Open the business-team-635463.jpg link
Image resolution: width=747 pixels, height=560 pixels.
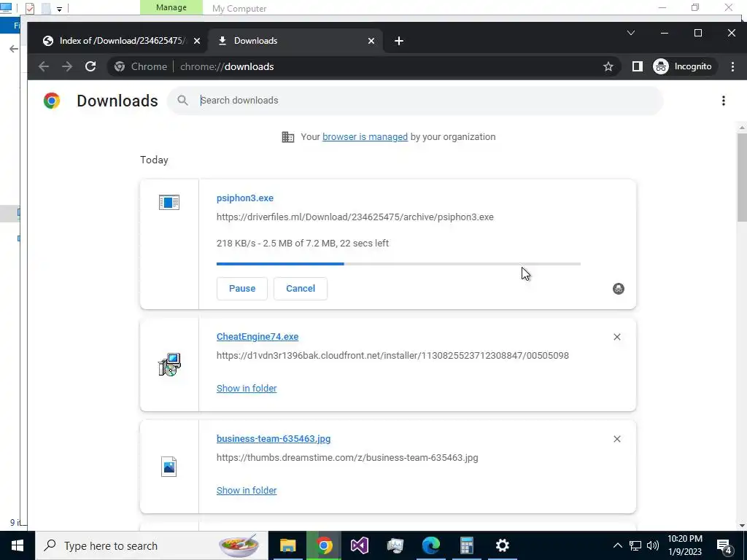pos(274,439)
